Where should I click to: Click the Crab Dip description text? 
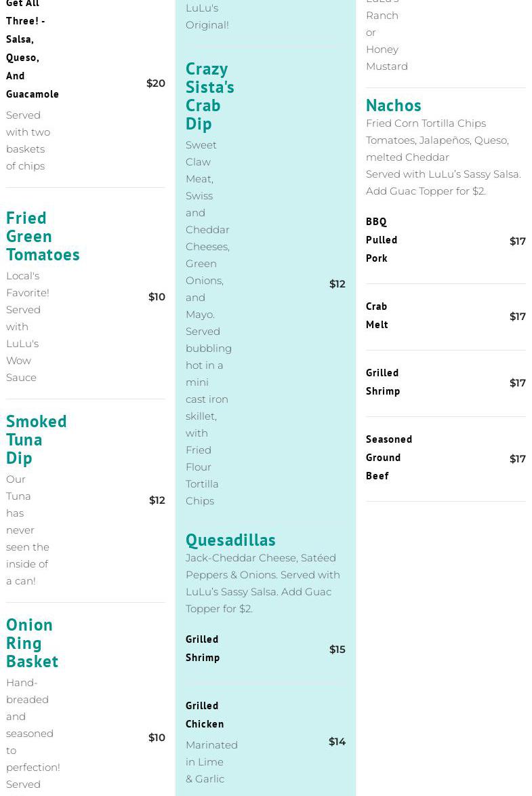tap(208, 323)
